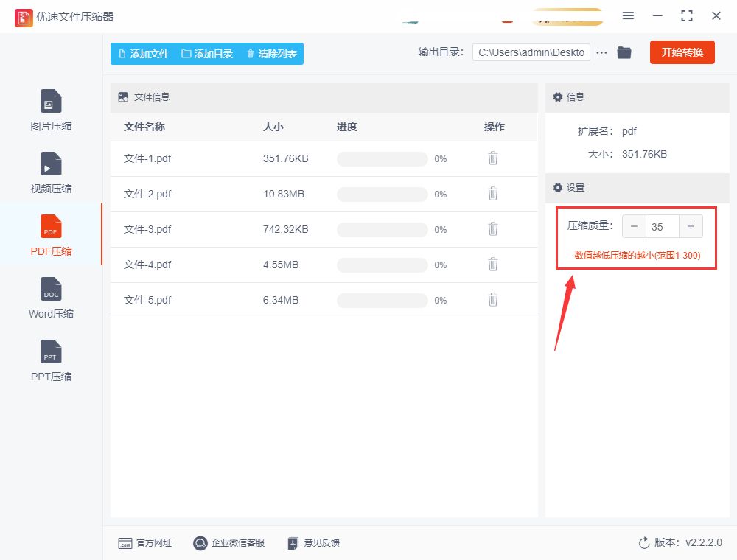Click the 操作 column header
The width and height of the screenshot is (737, 560).
[494, 127]
